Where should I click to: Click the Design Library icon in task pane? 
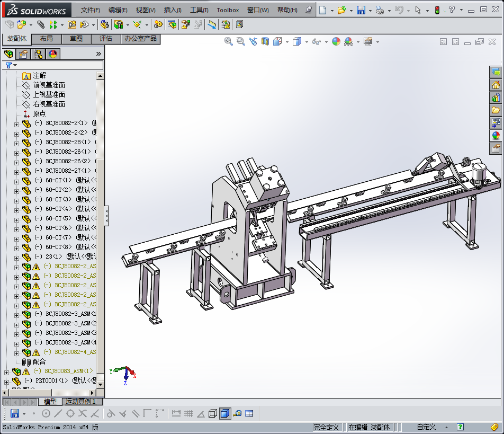[496, 98]
